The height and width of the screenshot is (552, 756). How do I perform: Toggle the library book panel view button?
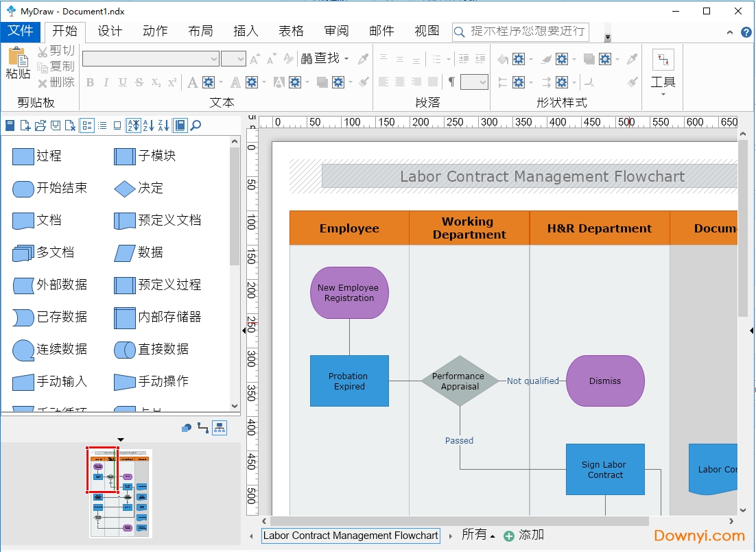click(180, 125)
